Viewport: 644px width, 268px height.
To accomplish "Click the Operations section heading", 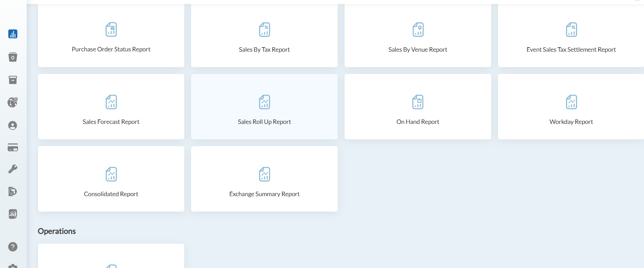I will point(57,231).
